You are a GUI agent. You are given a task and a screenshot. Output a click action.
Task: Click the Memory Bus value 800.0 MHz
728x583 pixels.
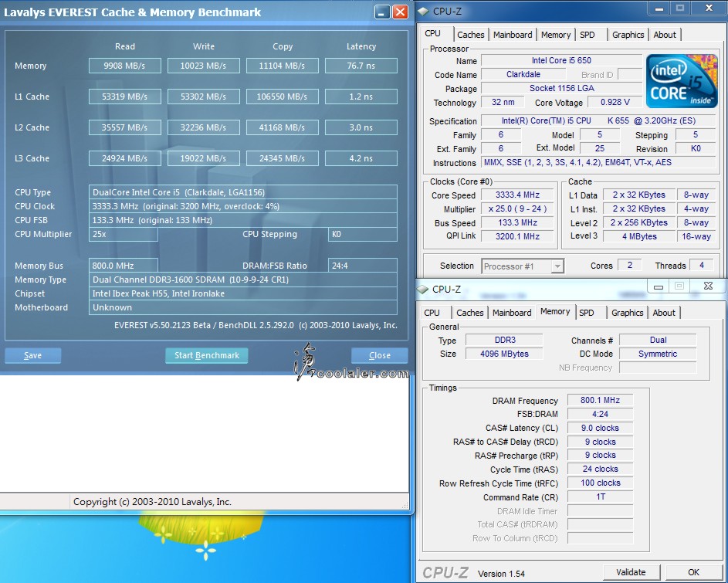pos(124,266)
